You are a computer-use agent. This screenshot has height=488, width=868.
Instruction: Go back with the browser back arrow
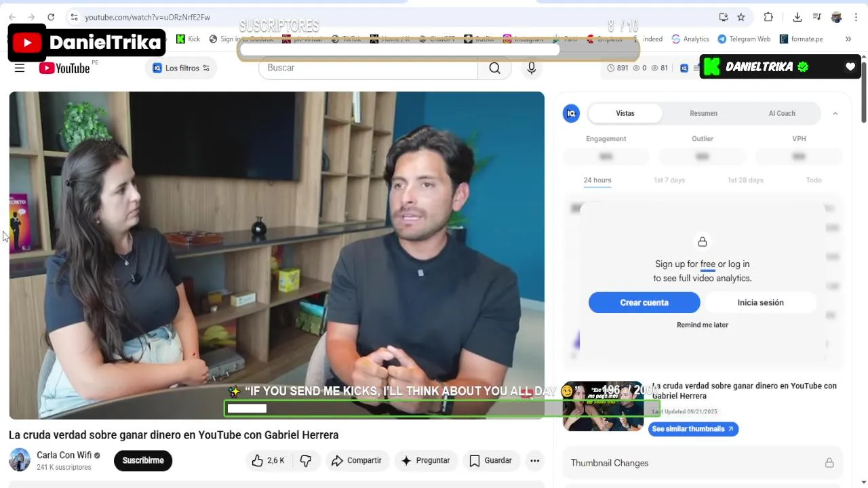click(x=12, y=17)
